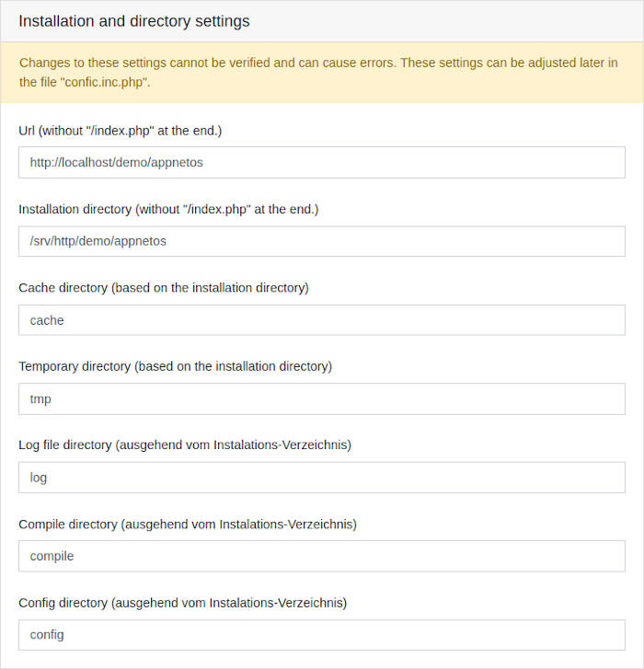Click the 'Cache directory' label

pyautogui.click(x=63, y=287)
